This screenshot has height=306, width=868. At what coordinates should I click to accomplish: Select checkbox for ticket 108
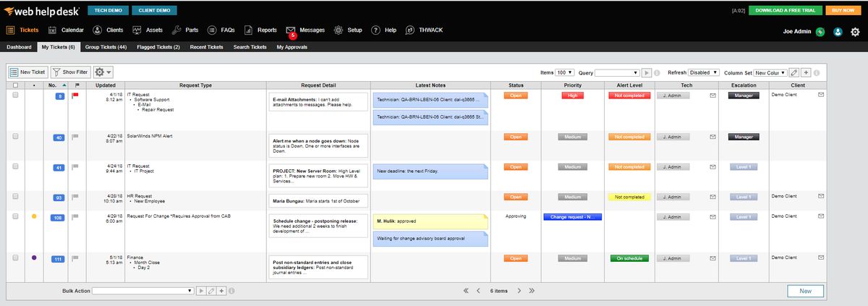coord(15,217)
